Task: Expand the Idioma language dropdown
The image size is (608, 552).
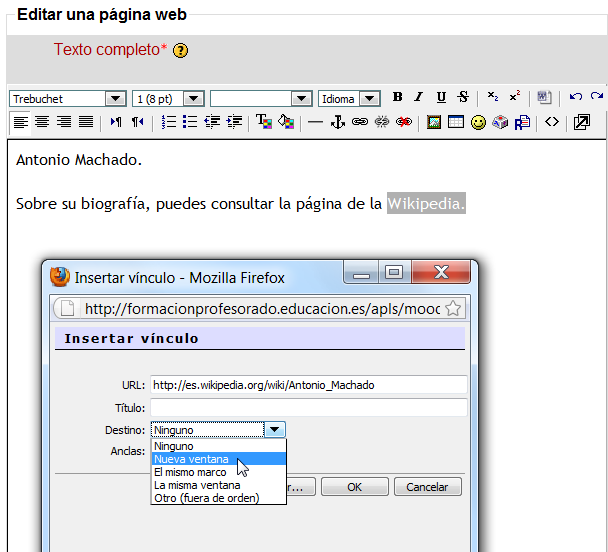Action: click(x=369, y=98)
